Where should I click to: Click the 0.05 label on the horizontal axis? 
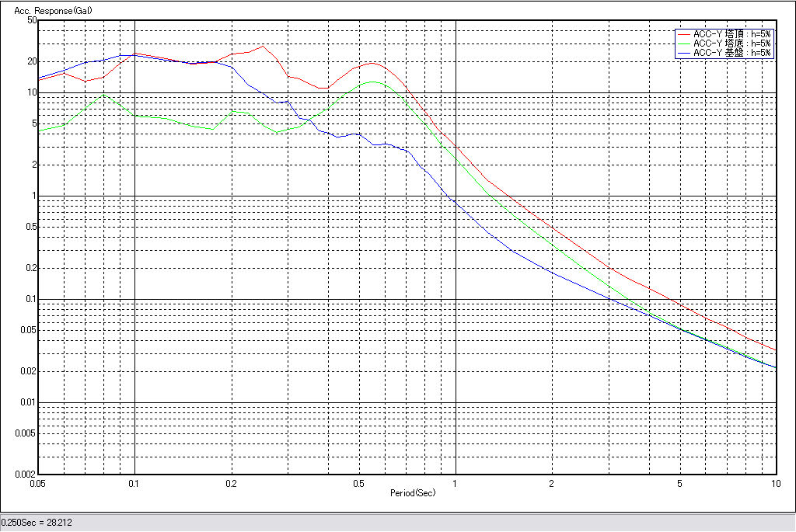point(37,484)
